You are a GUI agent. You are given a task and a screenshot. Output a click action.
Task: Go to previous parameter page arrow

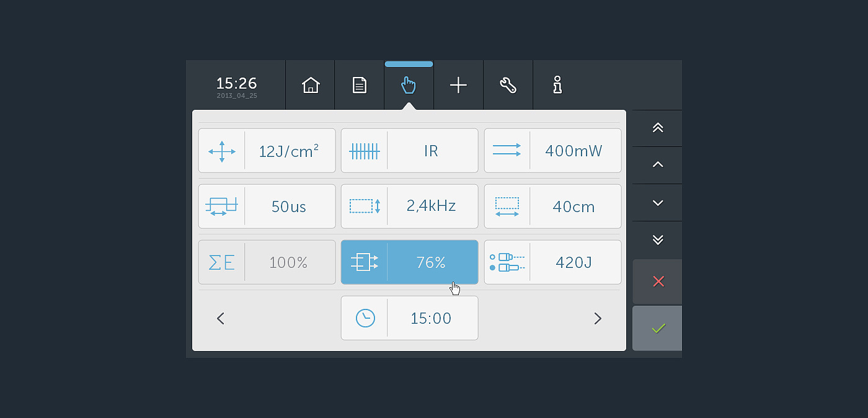coord(221,319)
